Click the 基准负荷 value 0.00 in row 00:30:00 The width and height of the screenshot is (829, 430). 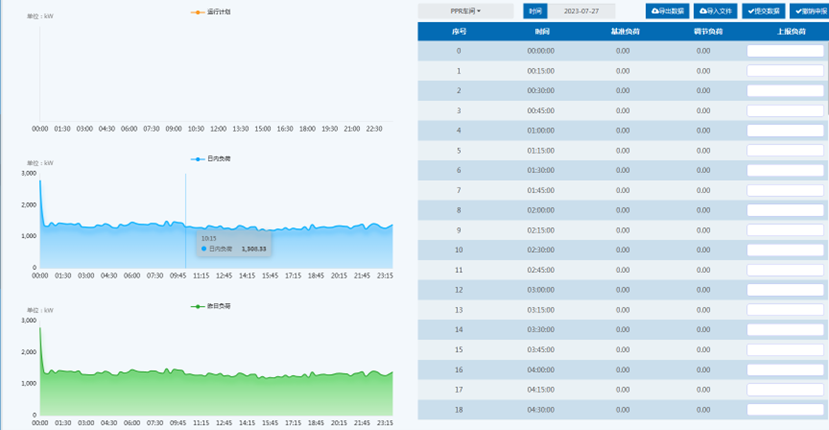click(x=623, y=90)
